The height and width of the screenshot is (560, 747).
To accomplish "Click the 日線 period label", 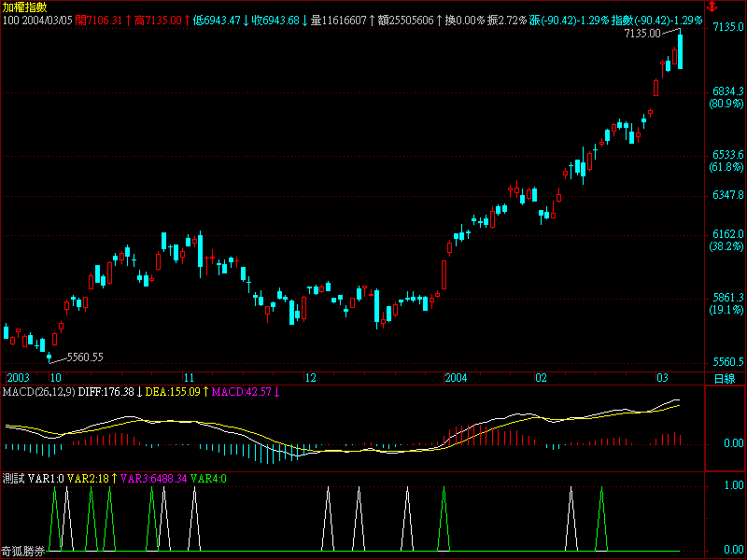I will coord(724,378).
